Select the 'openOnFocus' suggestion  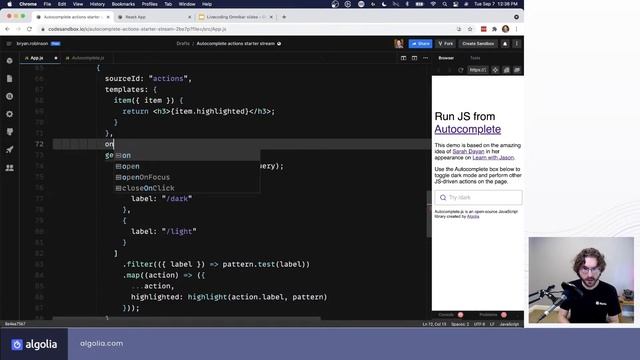tap(187, 177)
